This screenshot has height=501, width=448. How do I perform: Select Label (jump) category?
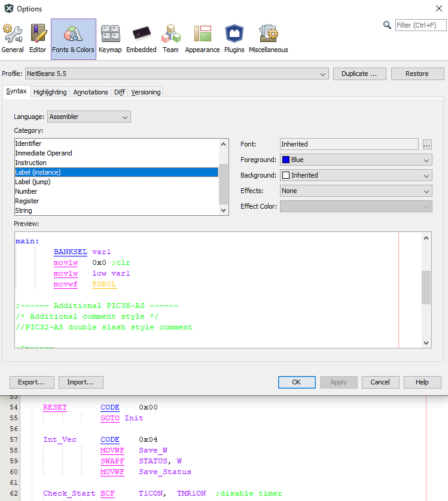point(117,182)
